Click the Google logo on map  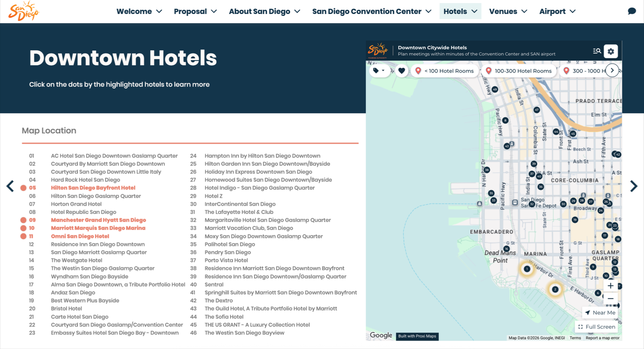click(381, 335)
